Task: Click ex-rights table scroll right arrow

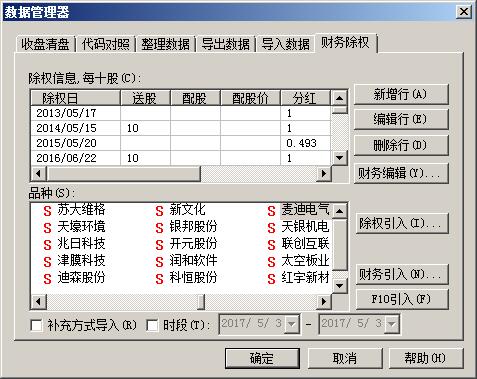Action: coord(324,173)
